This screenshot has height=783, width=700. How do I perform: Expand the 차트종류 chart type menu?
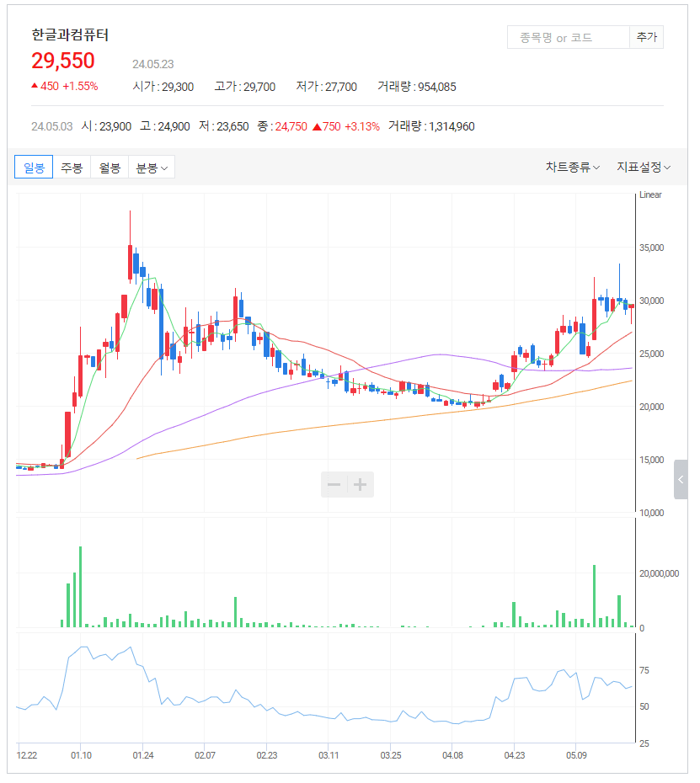[573, 168]
